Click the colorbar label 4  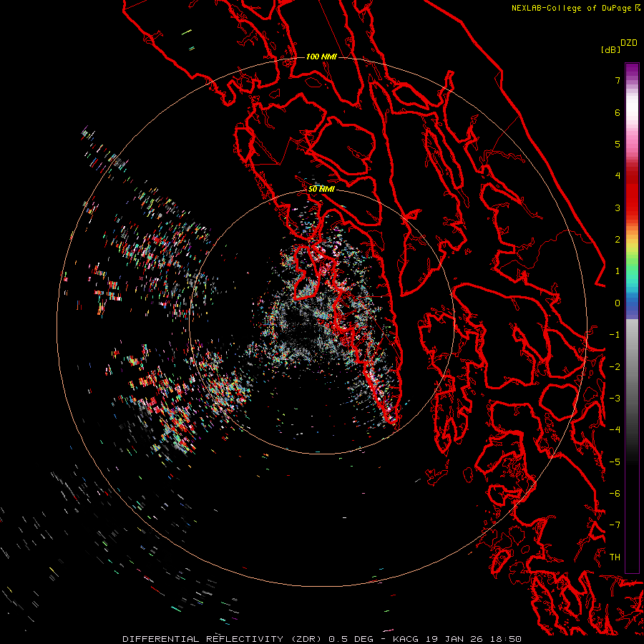pyautogui.click(x=618, y=176)
